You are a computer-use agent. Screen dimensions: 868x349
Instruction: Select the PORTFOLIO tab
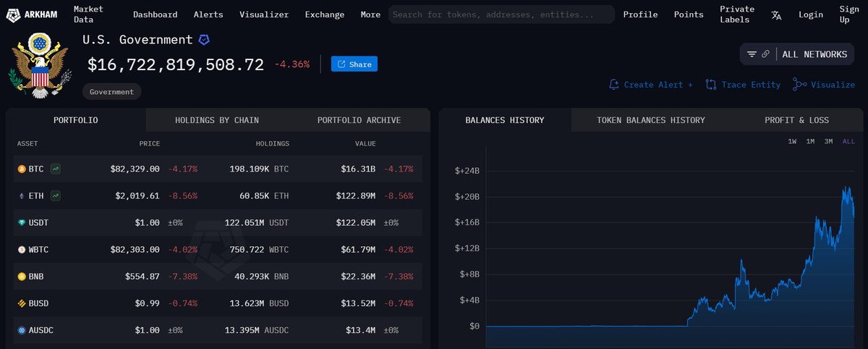[76, 120]
